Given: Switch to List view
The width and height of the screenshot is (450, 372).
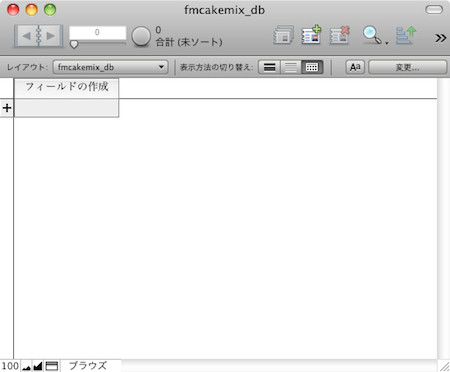Looking at the screenshot, I should point(291,67).
